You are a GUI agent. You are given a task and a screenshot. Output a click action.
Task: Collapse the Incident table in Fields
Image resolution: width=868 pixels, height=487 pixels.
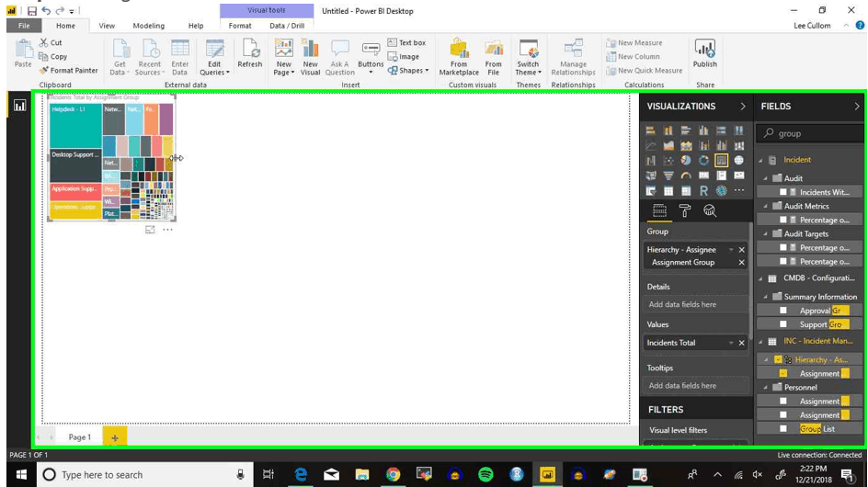point(760,160)
